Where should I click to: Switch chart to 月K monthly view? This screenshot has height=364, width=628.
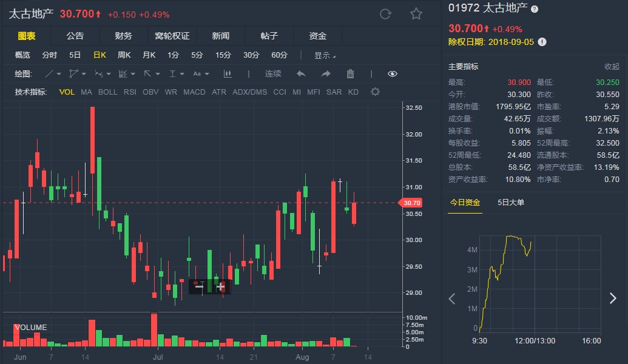[149, 55]
